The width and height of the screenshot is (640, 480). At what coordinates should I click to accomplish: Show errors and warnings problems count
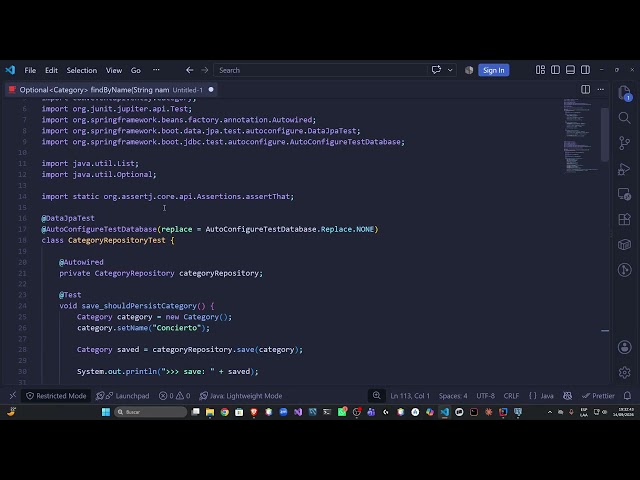(174, 396)
